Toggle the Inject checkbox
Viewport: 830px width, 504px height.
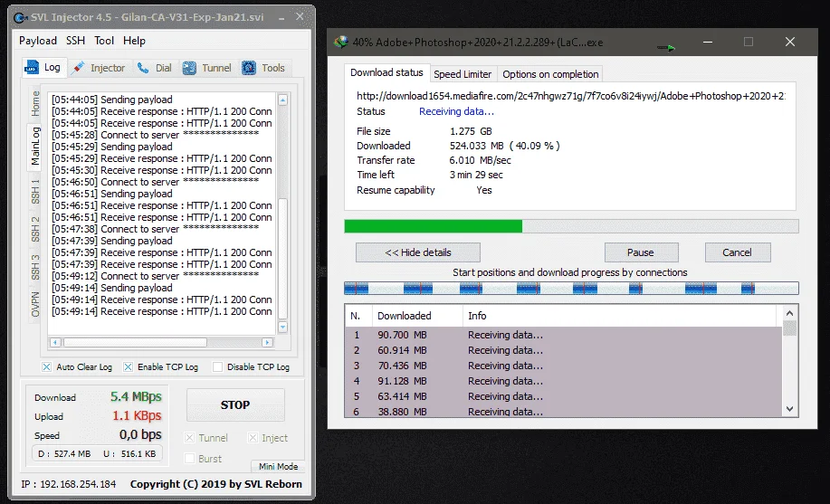[x=253, y=438]
